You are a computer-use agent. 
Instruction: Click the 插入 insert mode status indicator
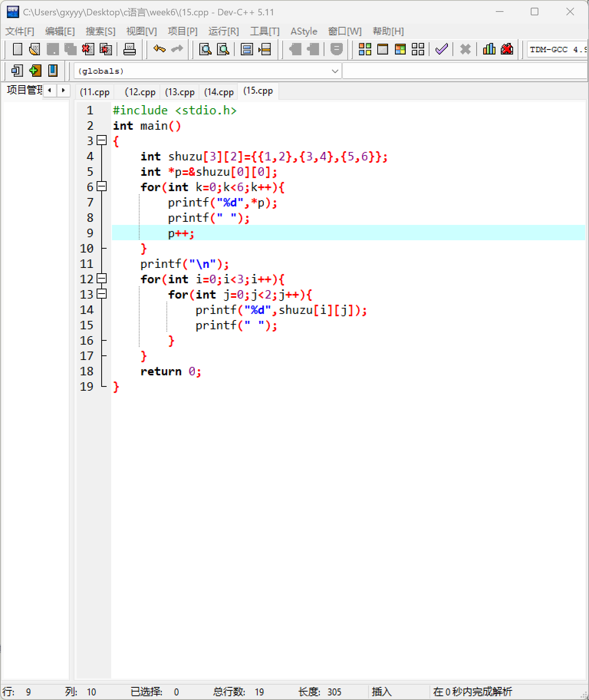[x=382, y=692]
